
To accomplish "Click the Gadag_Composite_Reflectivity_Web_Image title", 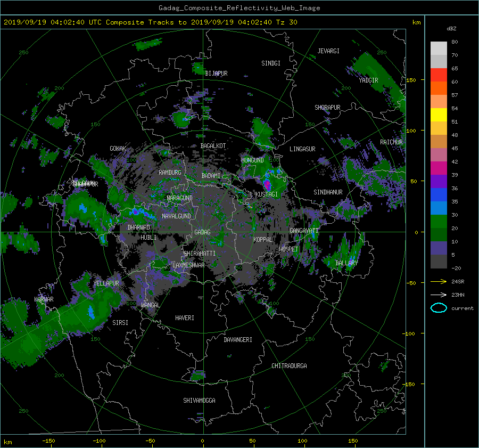I will (x=239, y=8).
